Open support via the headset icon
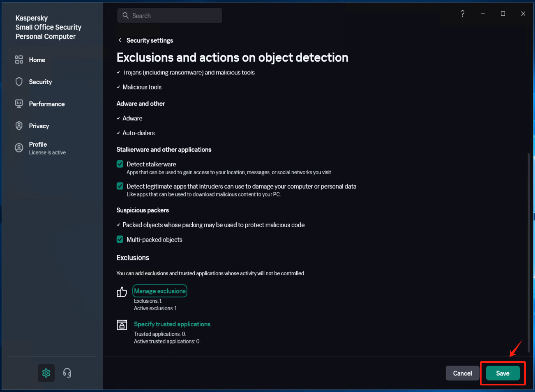The image size is (535, 392). click(67, 373)
